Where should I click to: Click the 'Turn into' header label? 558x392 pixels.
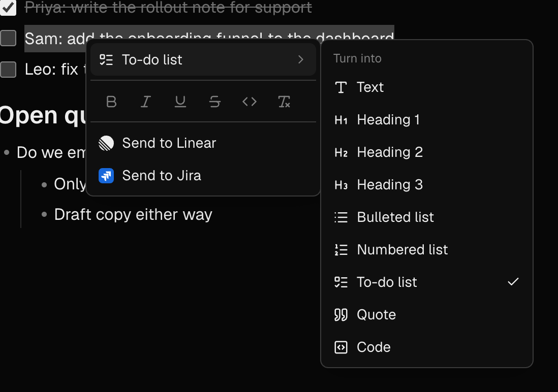pyautogui.click(x=357, y=58)
